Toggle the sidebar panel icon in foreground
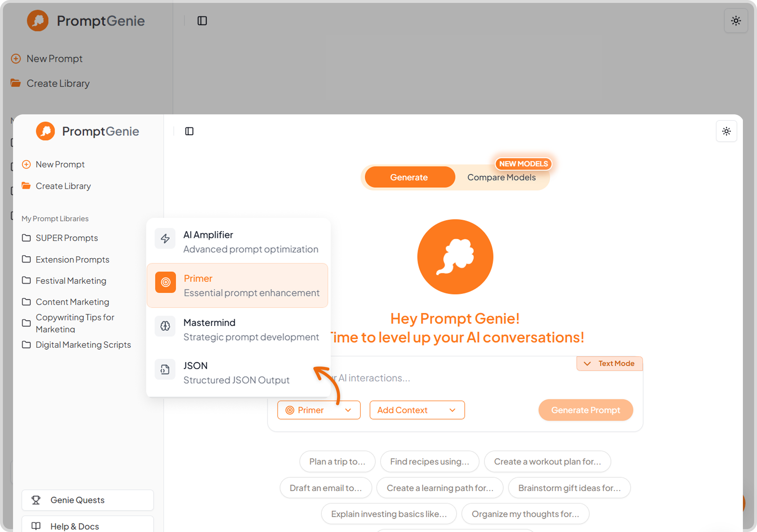Image resolution: width=757 pixels, height=532 pixels. click(x=189, y=131)
